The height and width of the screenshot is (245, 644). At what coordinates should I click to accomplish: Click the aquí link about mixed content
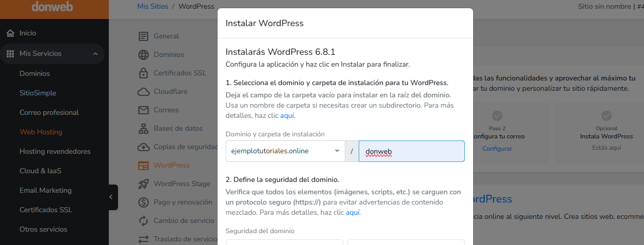point(353,212)
